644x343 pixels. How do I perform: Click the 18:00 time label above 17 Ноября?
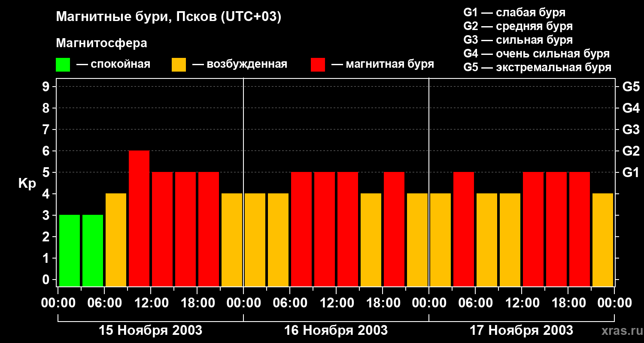coord(568,303)
